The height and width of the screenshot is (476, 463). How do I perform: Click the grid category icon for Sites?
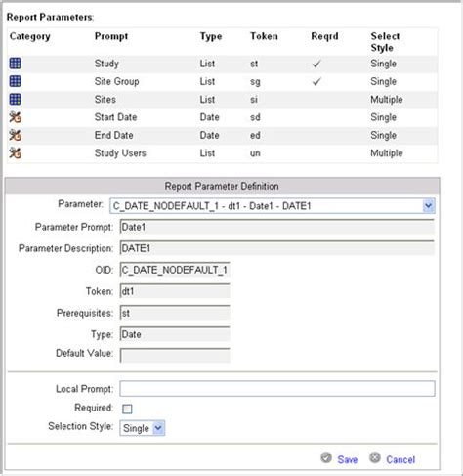(x=15, y=99)
